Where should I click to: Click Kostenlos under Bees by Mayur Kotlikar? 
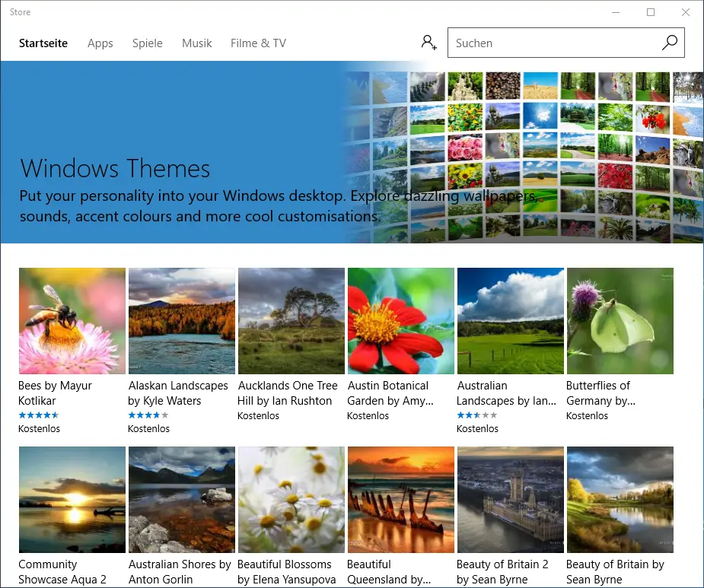tap(39, 429)
